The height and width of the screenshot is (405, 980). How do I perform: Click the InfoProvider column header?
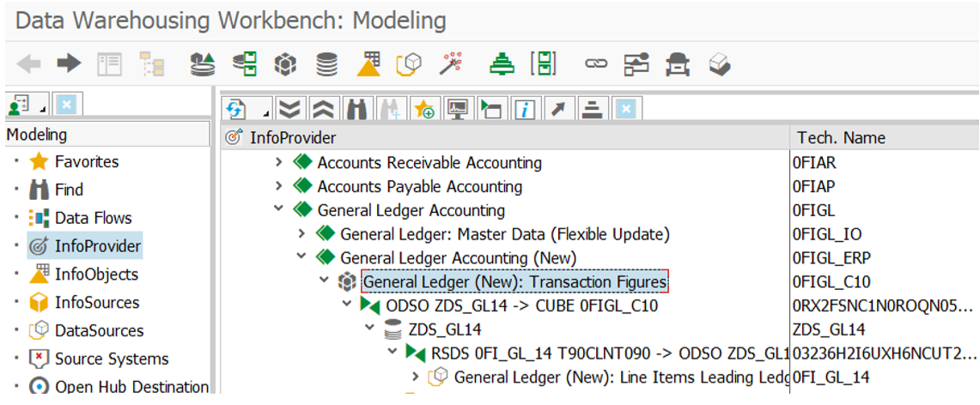coord(505,137)
